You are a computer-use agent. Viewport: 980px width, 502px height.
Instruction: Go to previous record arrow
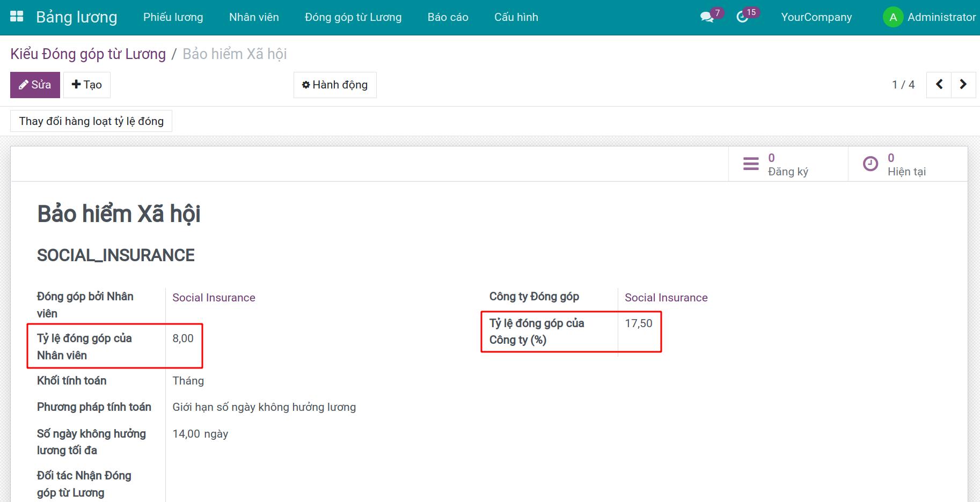pos(939,85)
